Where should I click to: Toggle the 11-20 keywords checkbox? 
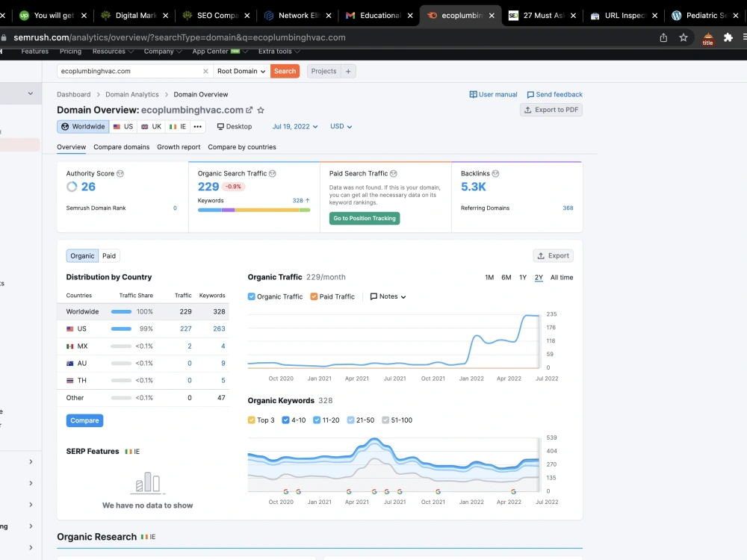coord(317,420)
